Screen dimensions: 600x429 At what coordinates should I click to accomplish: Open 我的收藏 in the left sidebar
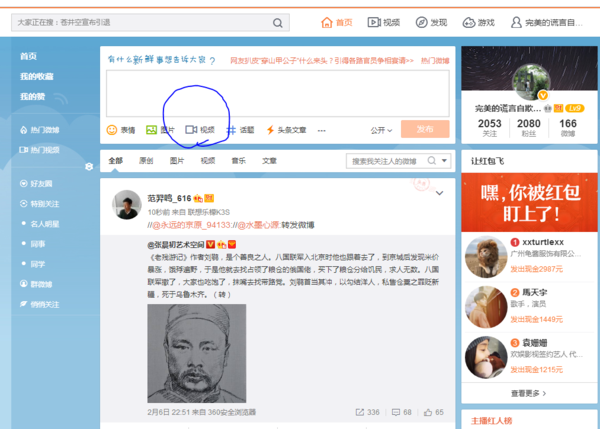pos(36,76)
